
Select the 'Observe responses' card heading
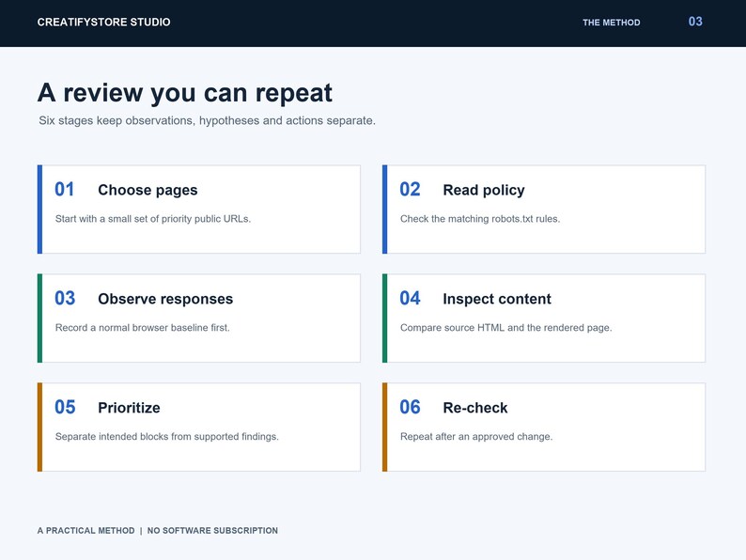[x=165, y=299]
